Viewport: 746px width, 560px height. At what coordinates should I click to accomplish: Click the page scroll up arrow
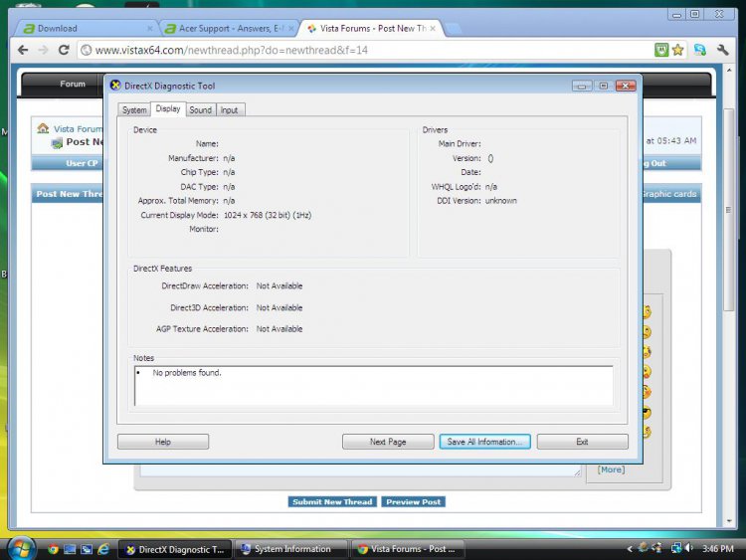[729, 70]
